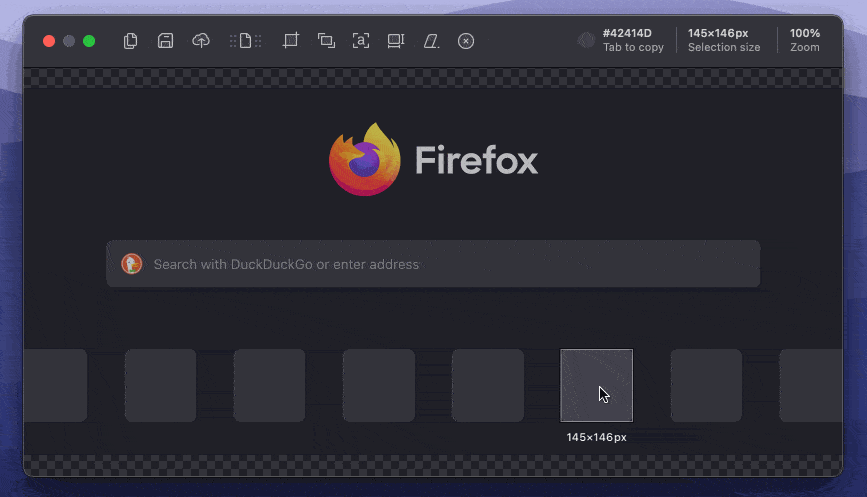Click the overlapping rectangles icon
Viewport: 867px width, 497px height.
click(326, 41)
